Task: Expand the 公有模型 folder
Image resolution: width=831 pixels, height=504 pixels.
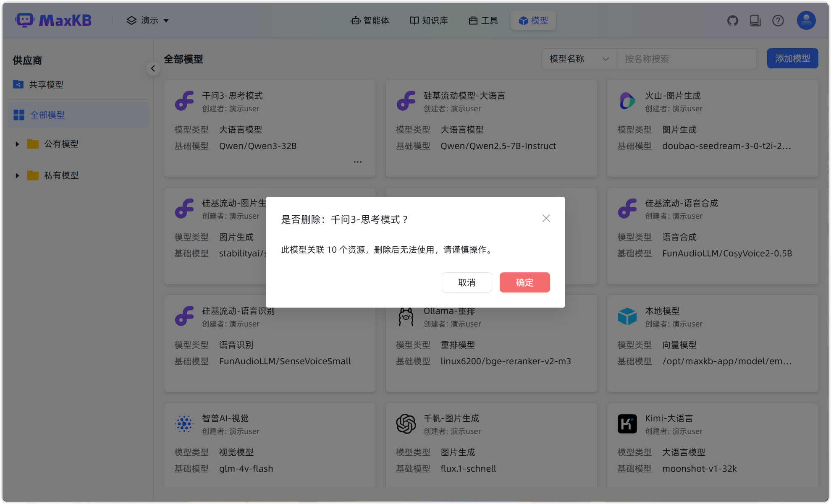Action: tap(17, 144)
